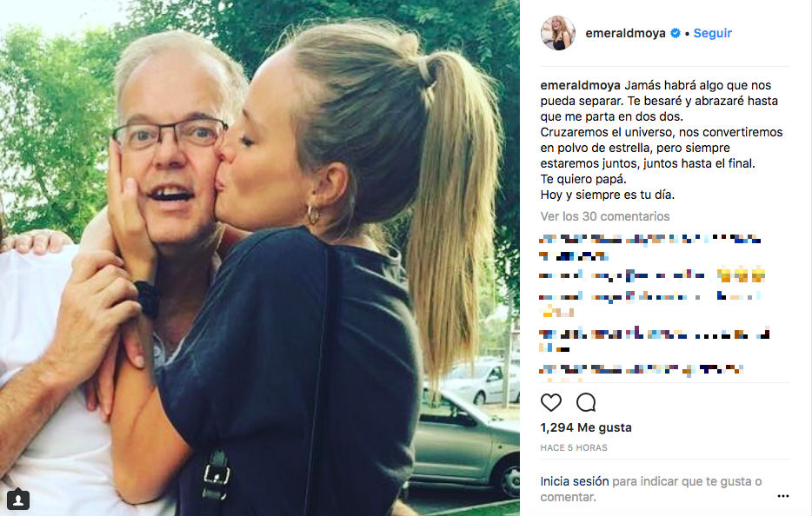The width and height of the screenshot is (812, 516).
Task: Follow the account via Seguir
Action: tap(713, 33)
